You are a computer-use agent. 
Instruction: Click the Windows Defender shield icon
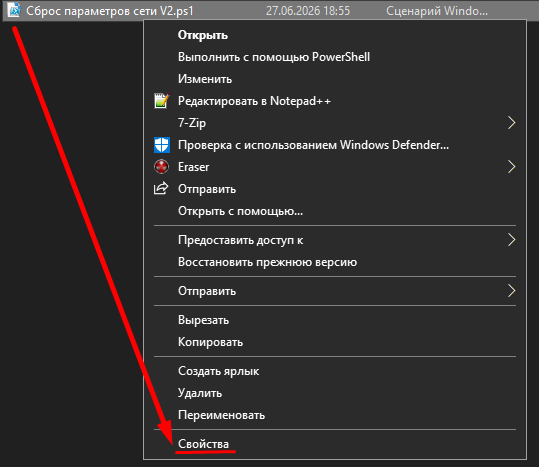(x=162, y=145)
